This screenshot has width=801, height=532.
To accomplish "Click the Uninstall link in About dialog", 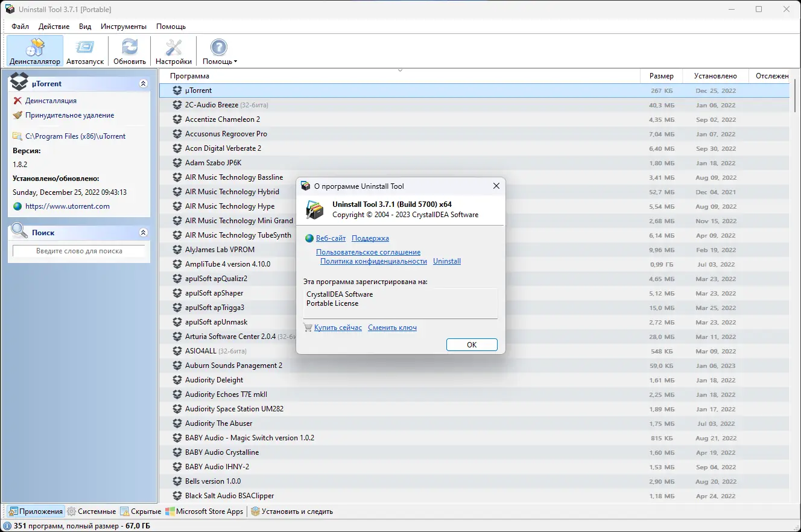I will point(447,261).
